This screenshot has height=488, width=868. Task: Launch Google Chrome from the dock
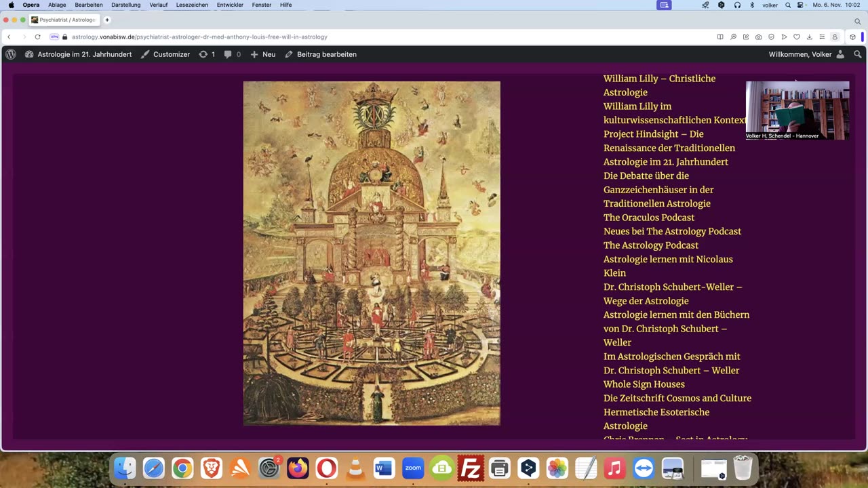(182, 468)
